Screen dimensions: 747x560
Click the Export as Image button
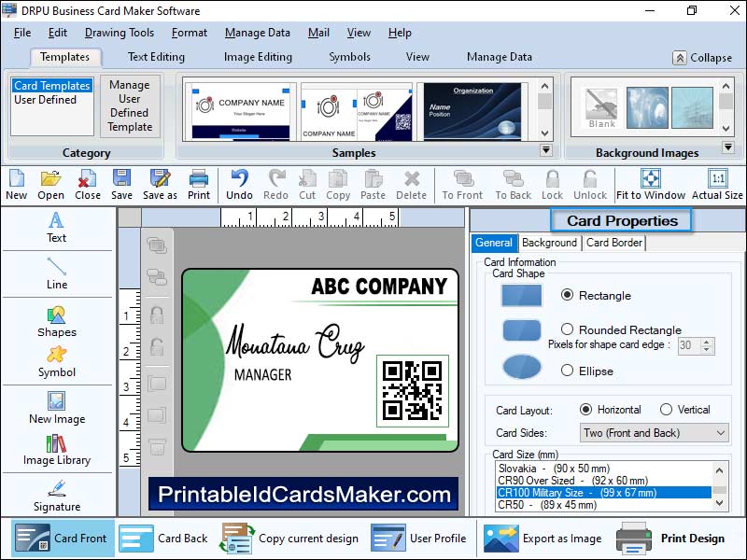(x=543, y=539)
